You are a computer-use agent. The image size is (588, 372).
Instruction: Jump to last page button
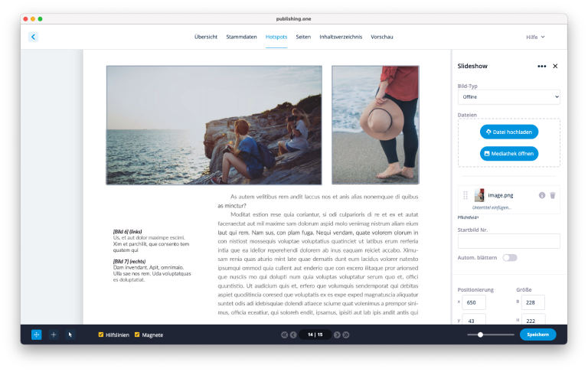click(346, 334)
